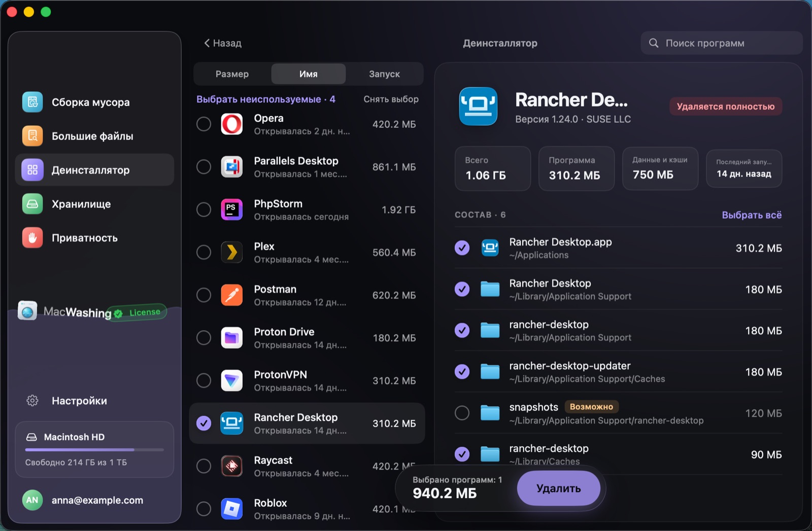Screen dimensions: 812x531
Task: Click the PhpStorm app icon
Action: (232, 209)
